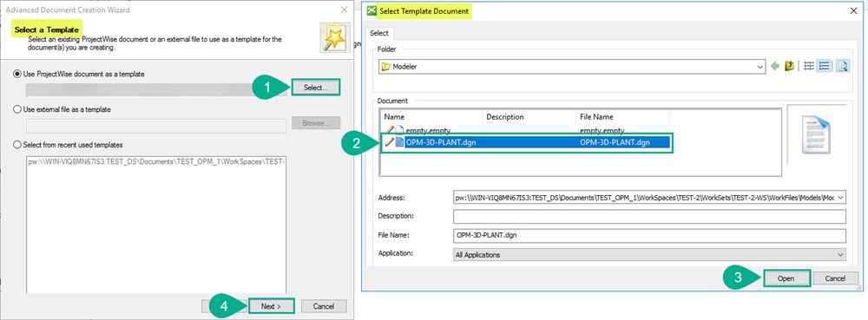Image resolution: width=868 pixels, height=320 pixels.
Task: Click the Description input field
Action: 649,216
